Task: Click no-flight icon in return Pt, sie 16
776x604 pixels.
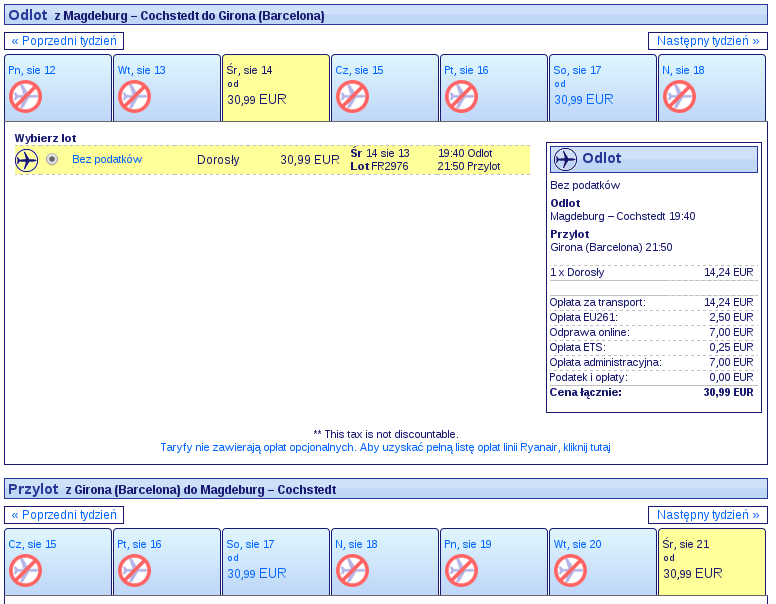Action: (134, 570)
